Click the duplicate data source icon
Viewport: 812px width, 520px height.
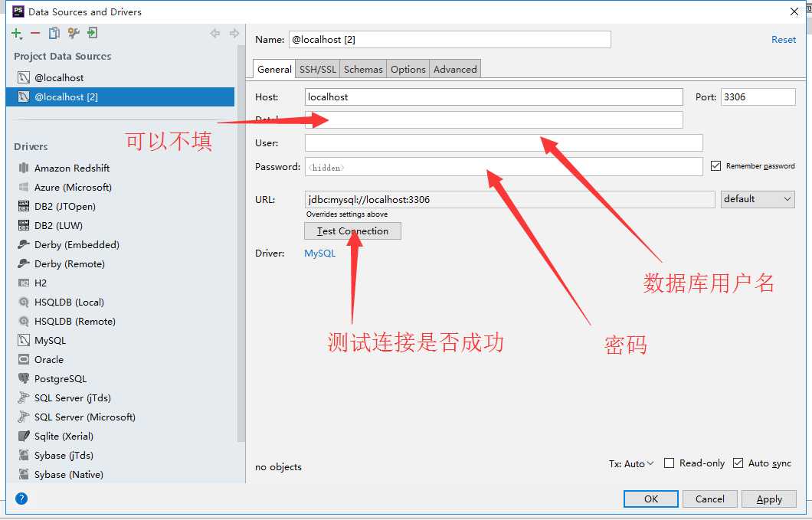click(54, 33)
